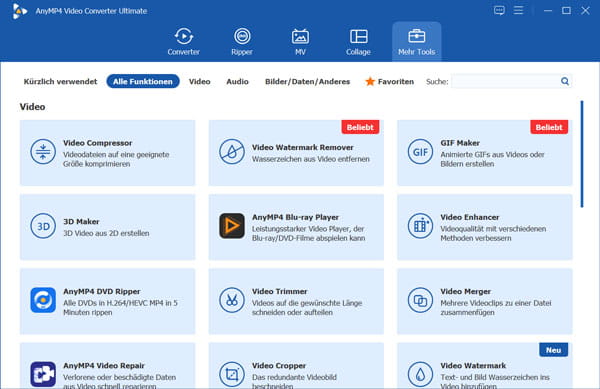Open the feedback message icon in title bar
This screenshot has height=389, width=600.
499,10
